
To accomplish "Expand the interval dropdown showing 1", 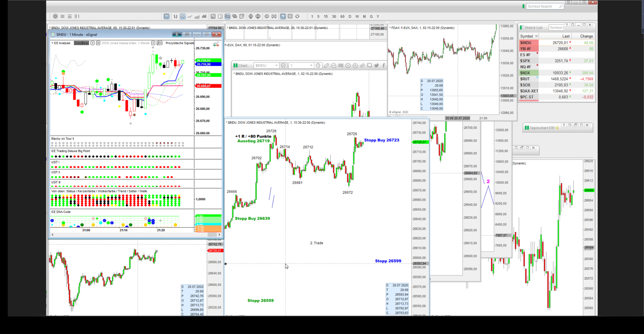I will click(311, 66).
